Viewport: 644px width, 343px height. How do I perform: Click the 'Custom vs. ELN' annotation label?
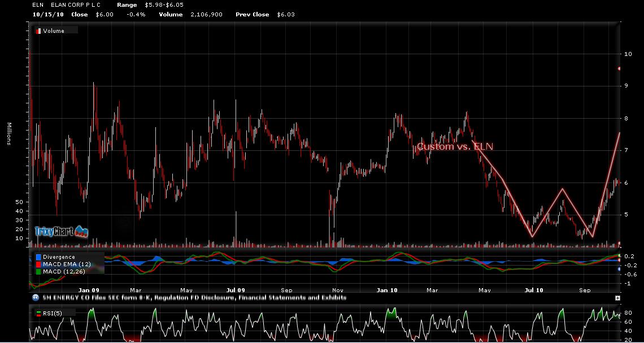pos(455,147)
